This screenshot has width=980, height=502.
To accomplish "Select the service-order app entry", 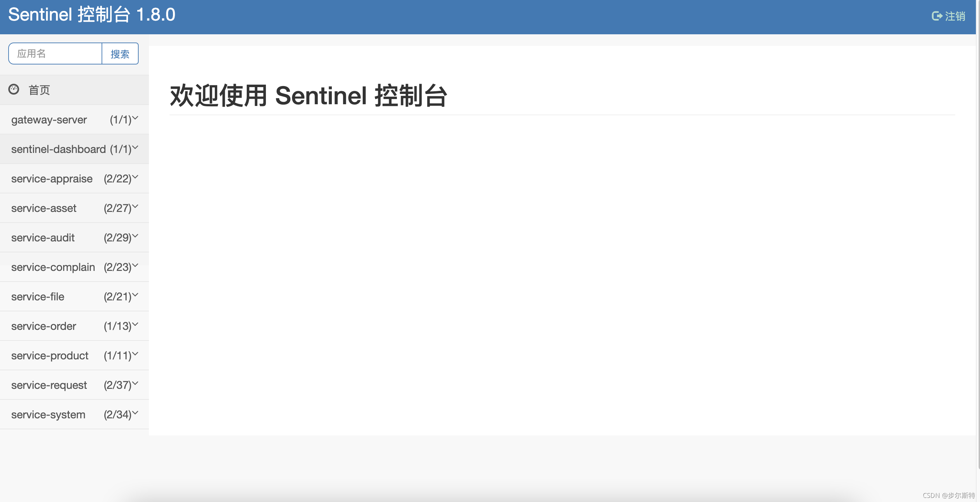I will pyautogui.click(x=44, y=326).
